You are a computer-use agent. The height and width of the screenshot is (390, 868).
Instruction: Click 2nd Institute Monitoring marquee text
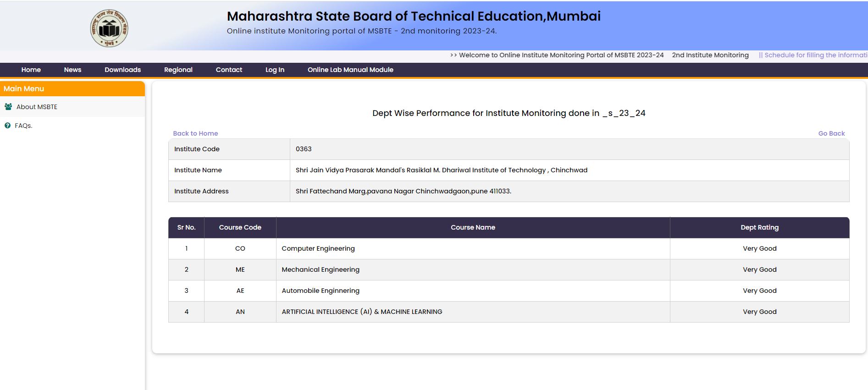pos(710,55)
